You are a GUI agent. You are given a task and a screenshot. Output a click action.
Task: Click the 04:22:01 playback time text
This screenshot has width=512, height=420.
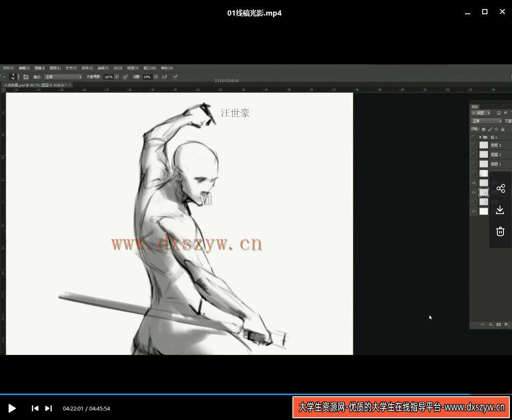coord(73,408)
